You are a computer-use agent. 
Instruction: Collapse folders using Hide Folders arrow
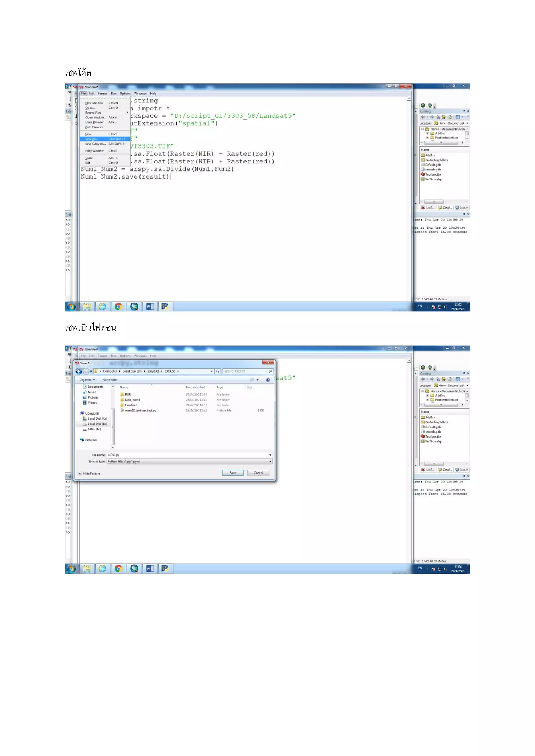[80, 474]
